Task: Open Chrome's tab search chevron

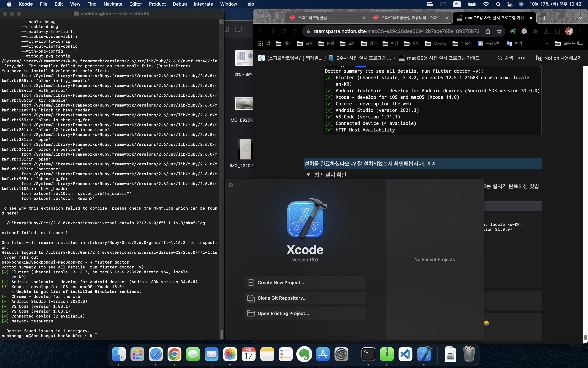Action: tap(580, 18)
